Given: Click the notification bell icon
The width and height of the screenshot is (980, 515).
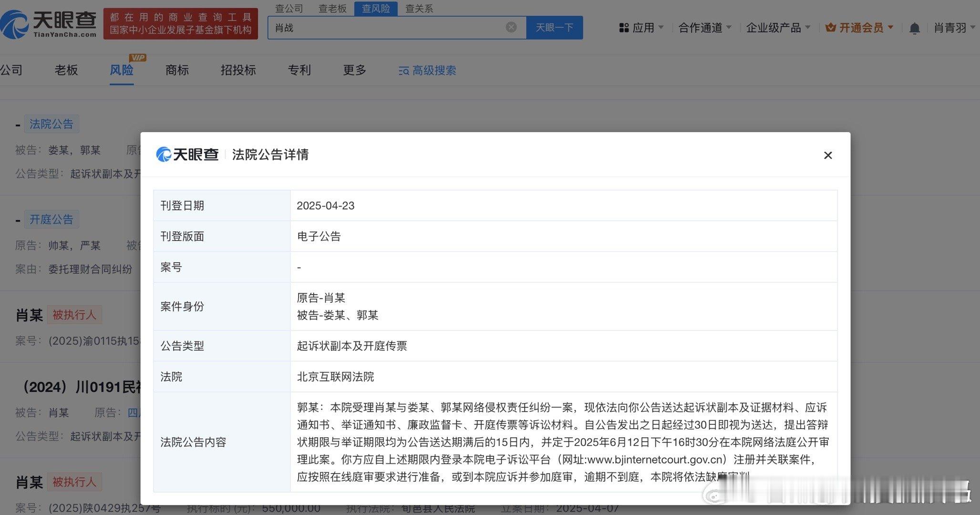Looking at the screenshot, I should coord(914,28).
